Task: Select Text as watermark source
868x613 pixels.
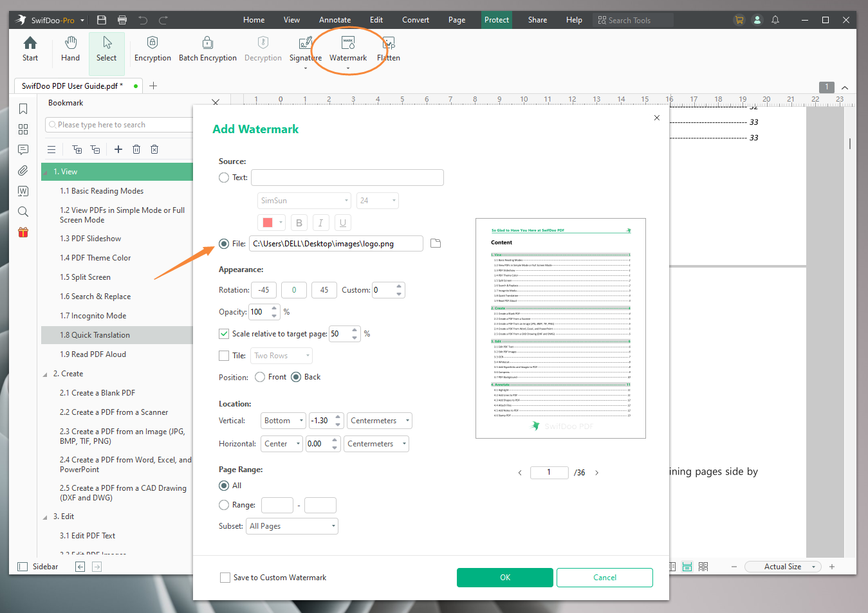Action: 224,178
